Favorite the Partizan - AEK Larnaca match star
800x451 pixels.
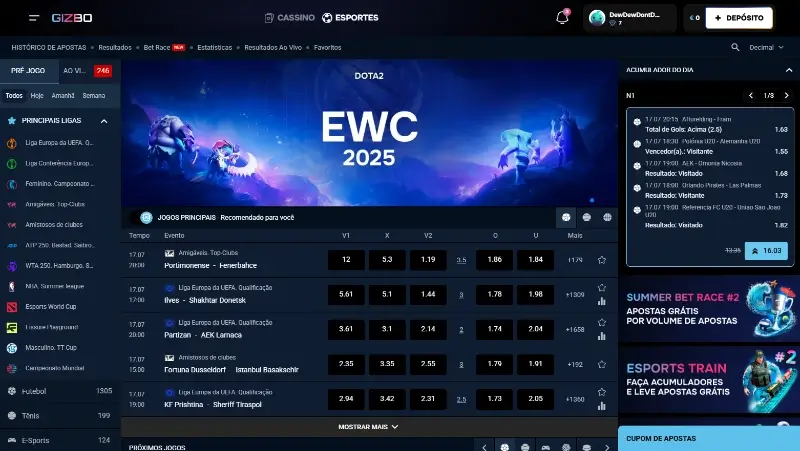tap(602, 322)
